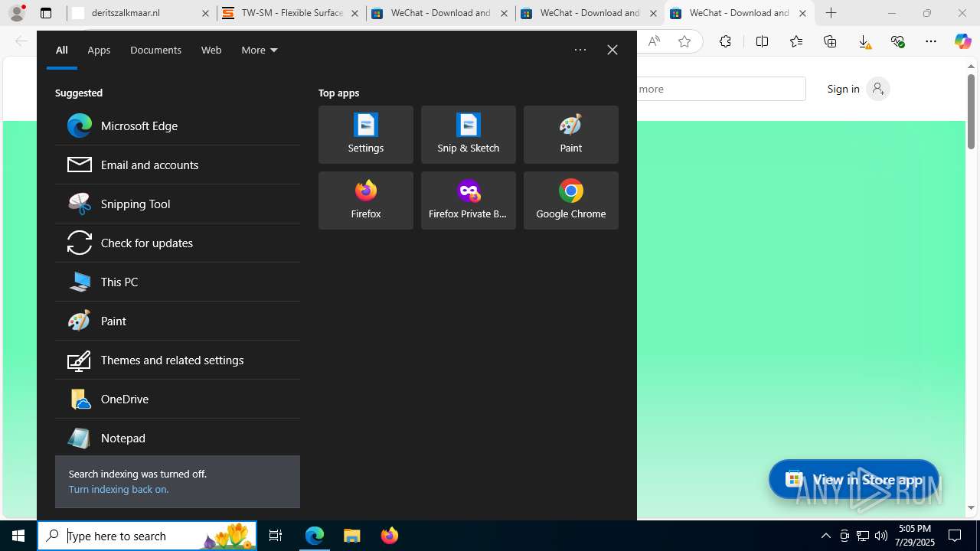This screenshot has height=551, width=980.
Task: Open volume control in system tray
Action: [881, 536]
